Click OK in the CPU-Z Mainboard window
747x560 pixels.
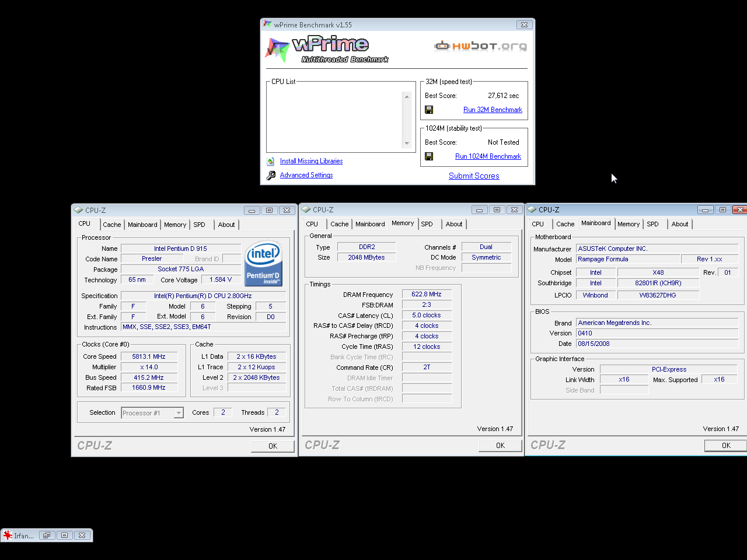pyautogui.click(x=726, y=446)
